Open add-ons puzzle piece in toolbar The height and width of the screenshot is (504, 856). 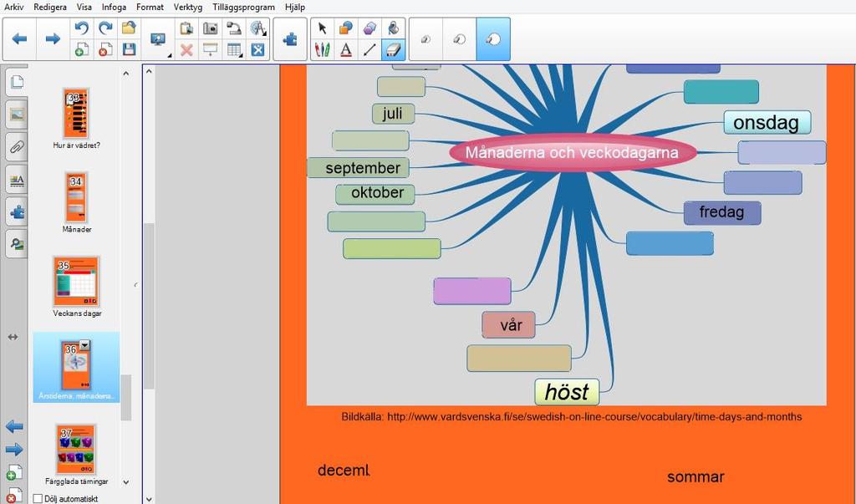[x=290, y=38]
